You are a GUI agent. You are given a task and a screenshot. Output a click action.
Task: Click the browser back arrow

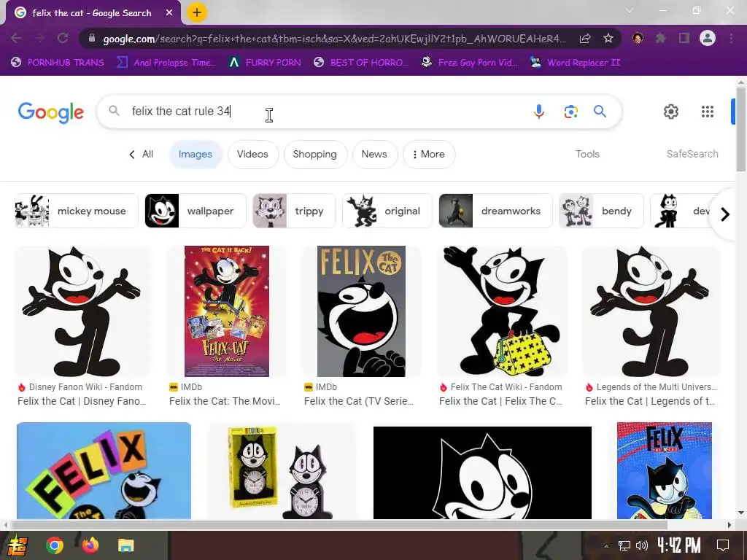click(x=16, y=39)
